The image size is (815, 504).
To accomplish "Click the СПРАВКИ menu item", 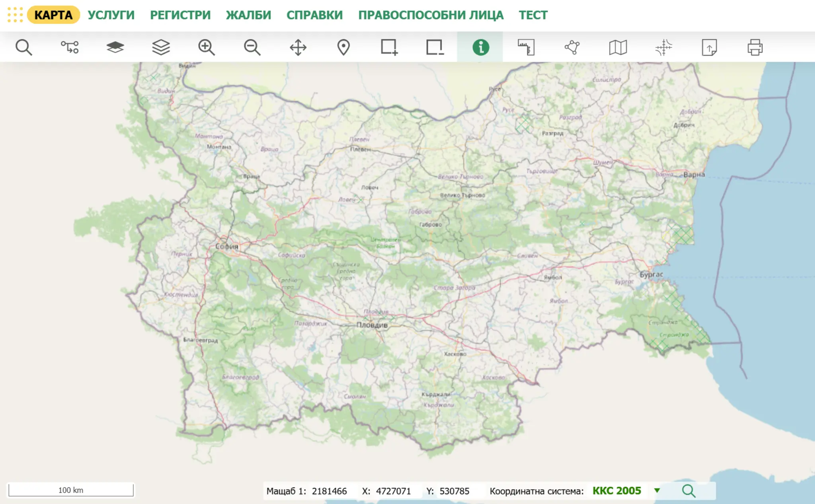I will pos(314,15).
